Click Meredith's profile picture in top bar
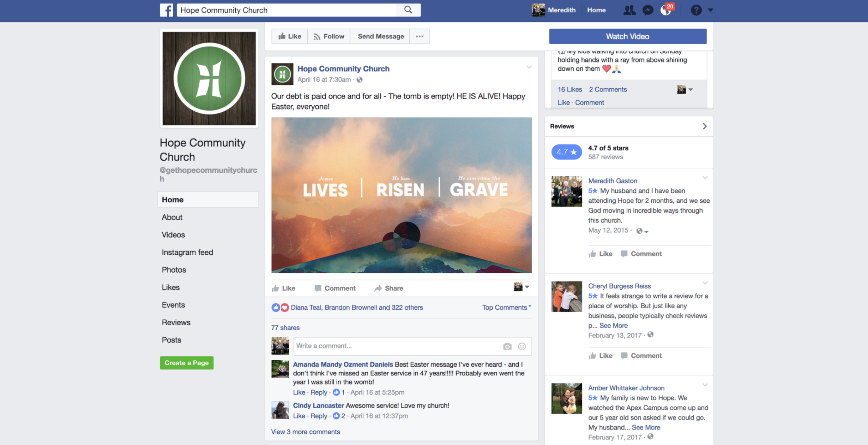 [x=538, y=10]
